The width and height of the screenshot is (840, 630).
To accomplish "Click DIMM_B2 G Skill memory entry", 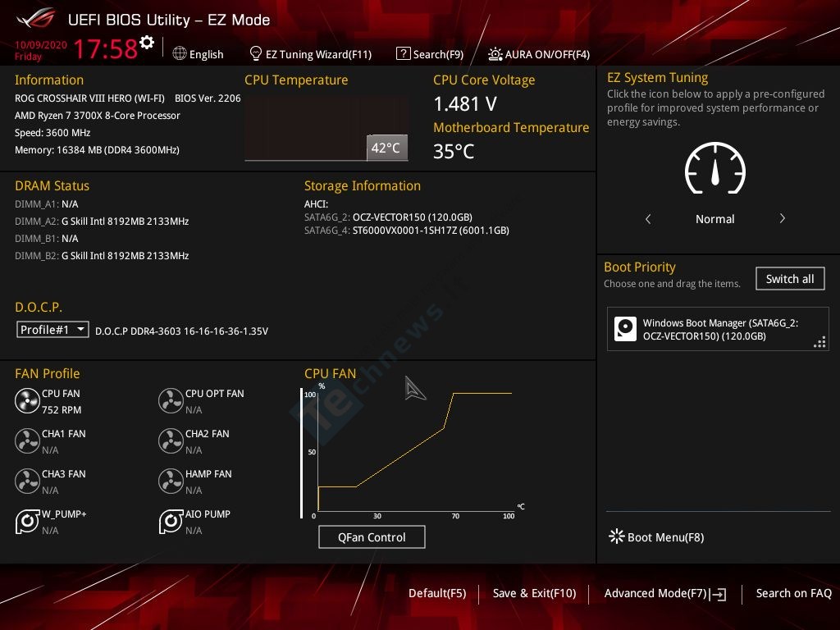I will coord(102,256).
